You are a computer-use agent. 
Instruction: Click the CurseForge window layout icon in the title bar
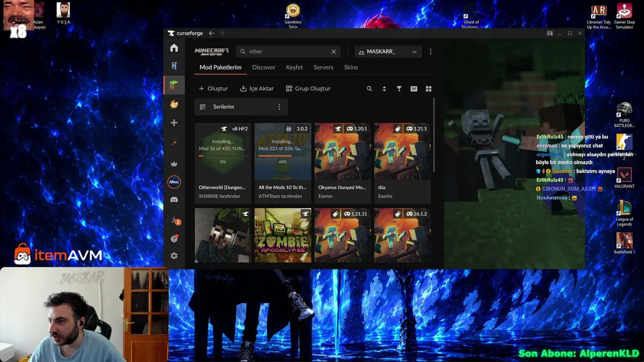click(x=550, y=33)
